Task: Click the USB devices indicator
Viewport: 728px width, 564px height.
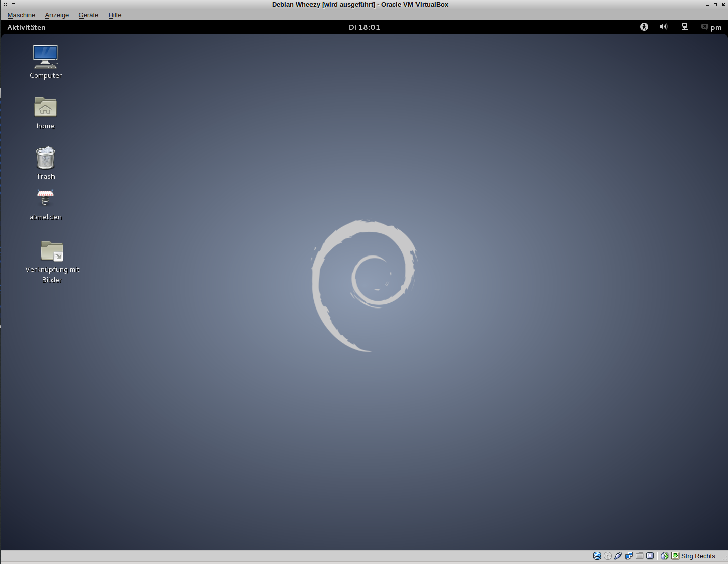Action: click(618, 556)
